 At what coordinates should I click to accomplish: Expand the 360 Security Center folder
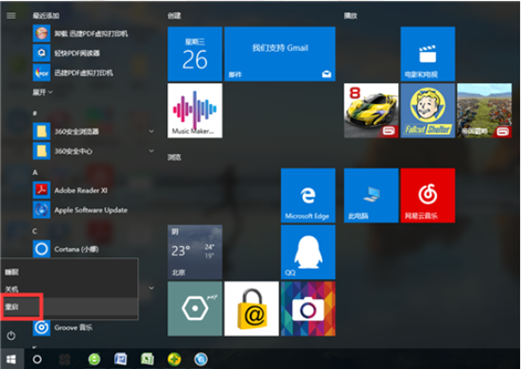click(x=94, y=151)
